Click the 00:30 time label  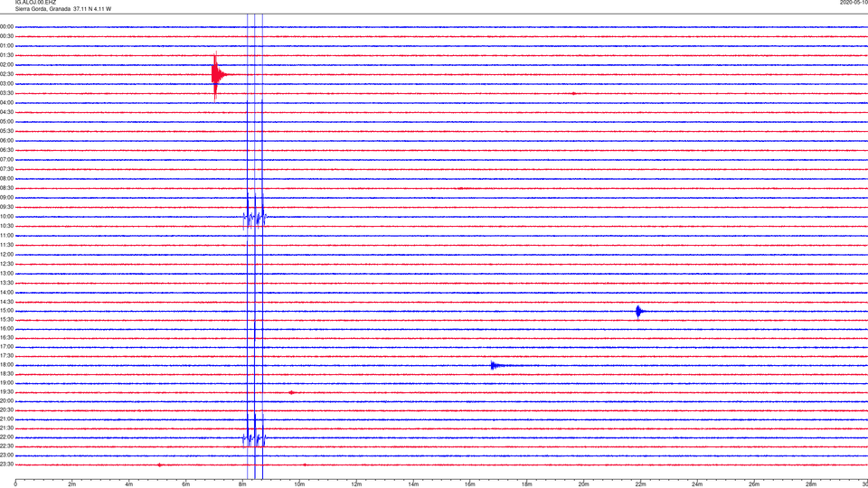coord(7,36)
